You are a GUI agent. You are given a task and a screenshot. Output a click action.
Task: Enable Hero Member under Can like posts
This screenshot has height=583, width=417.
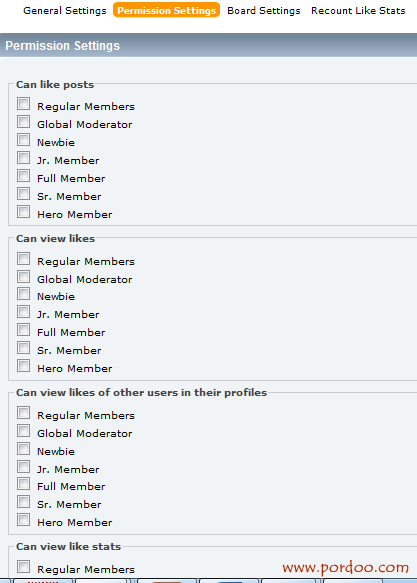[23, 212]
